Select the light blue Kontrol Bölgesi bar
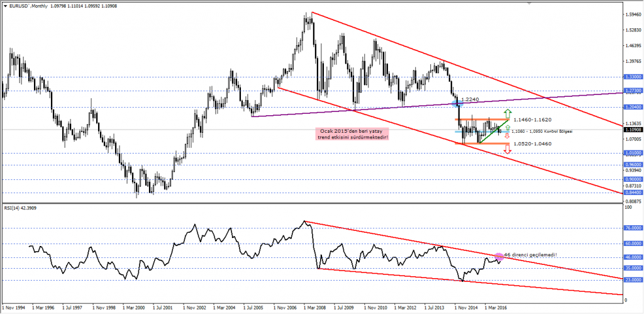Viewport: 644px width, 314px height. tap(482, 132)
